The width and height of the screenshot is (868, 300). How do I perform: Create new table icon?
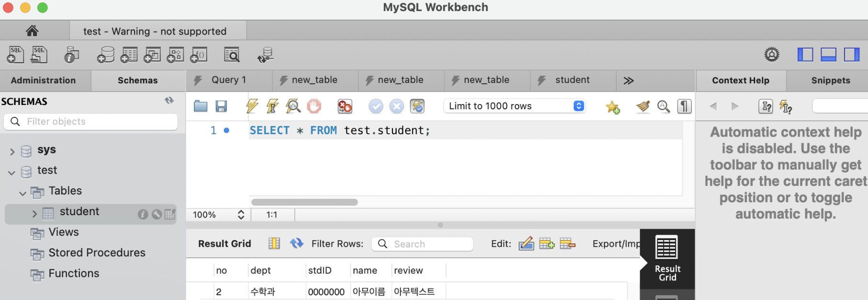(129, 55)
